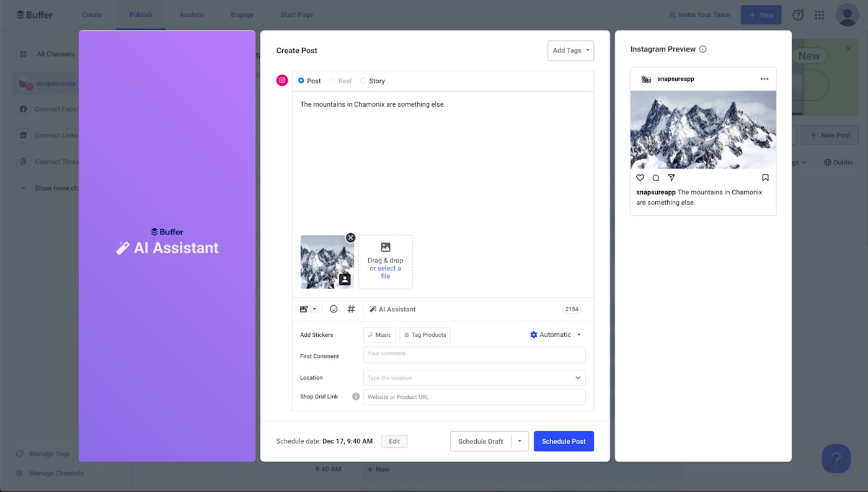868x492 pixels.
Task: Click the share icon in preview
Action: tap(671, 178)
